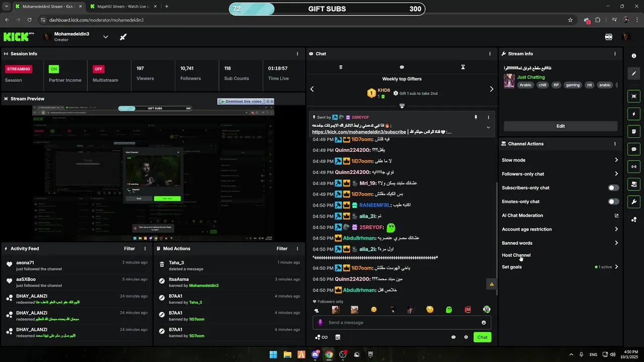
Task: Toggle the Multistream OFF badge
Action: point(99,69)
